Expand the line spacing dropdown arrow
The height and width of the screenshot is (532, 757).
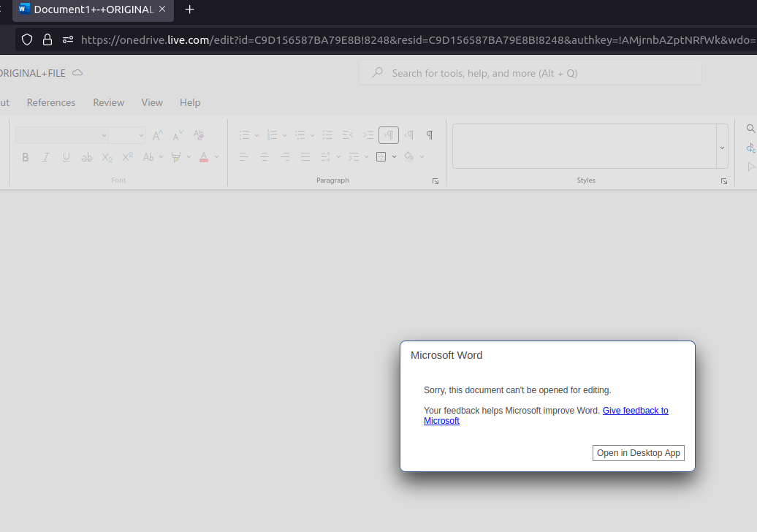(338, 157)
